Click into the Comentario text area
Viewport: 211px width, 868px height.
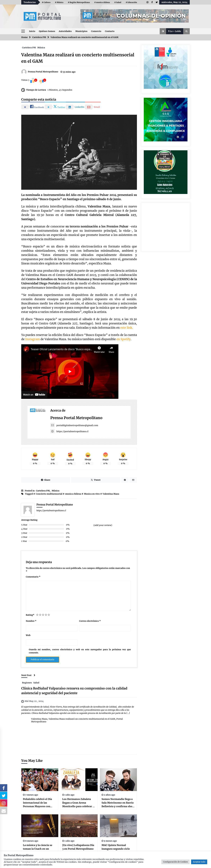[x=78, y=595]
